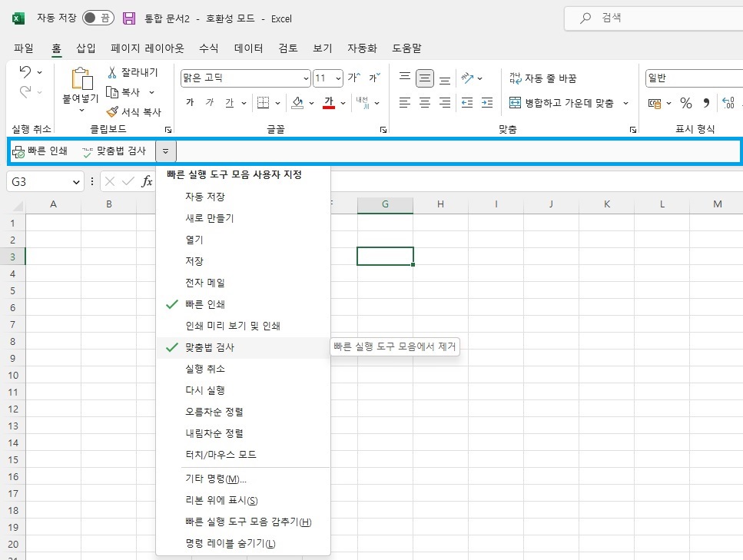This screenshot has height=560, width=743.
Task: Switch to the Review (검토) tab
Action: (x=288, y=48)
